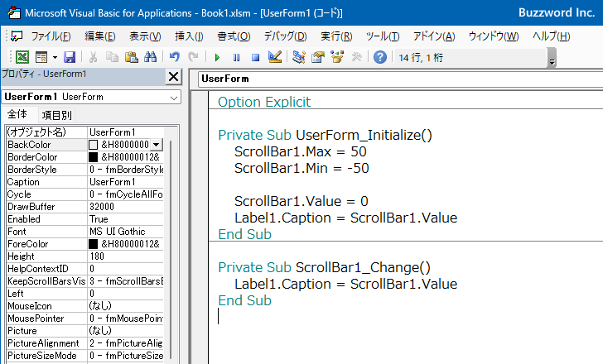The image size is (603, 364).
Task: Click the properties list vertical scrollbar
Action: [x=171, y=250]
